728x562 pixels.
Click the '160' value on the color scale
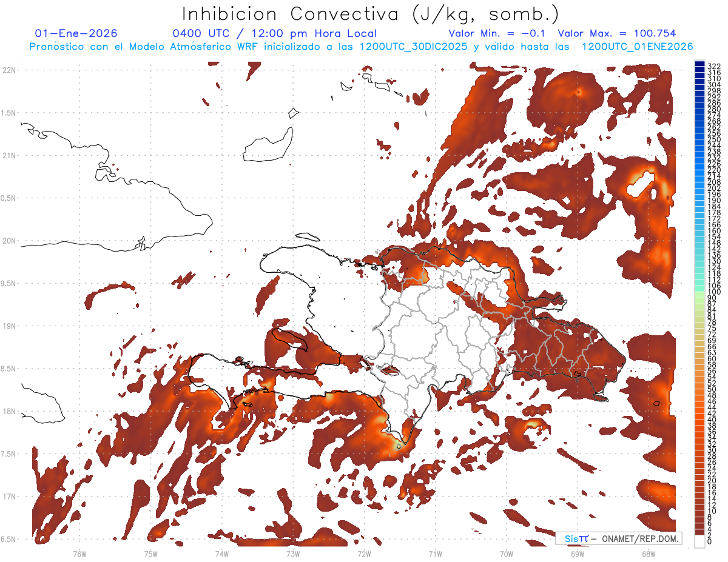point(714,231)
